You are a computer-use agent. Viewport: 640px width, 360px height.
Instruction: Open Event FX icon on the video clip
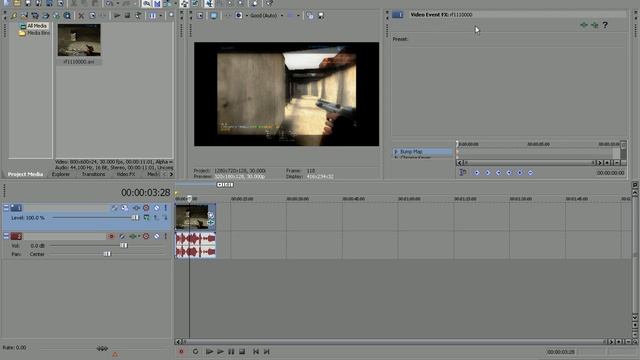[x=211, y=222]
